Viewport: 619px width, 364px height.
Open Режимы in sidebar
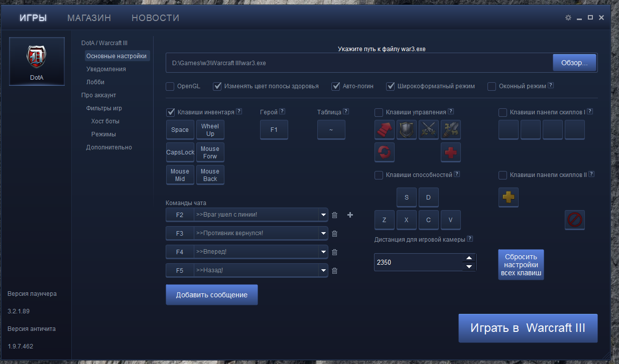tap(103, 134)
